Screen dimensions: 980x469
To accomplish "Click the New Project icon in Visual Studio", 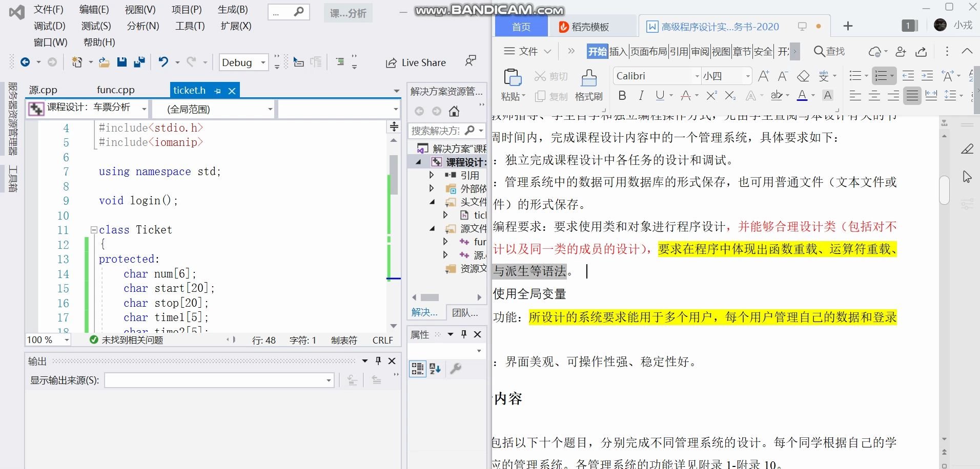I will [77, 62].
